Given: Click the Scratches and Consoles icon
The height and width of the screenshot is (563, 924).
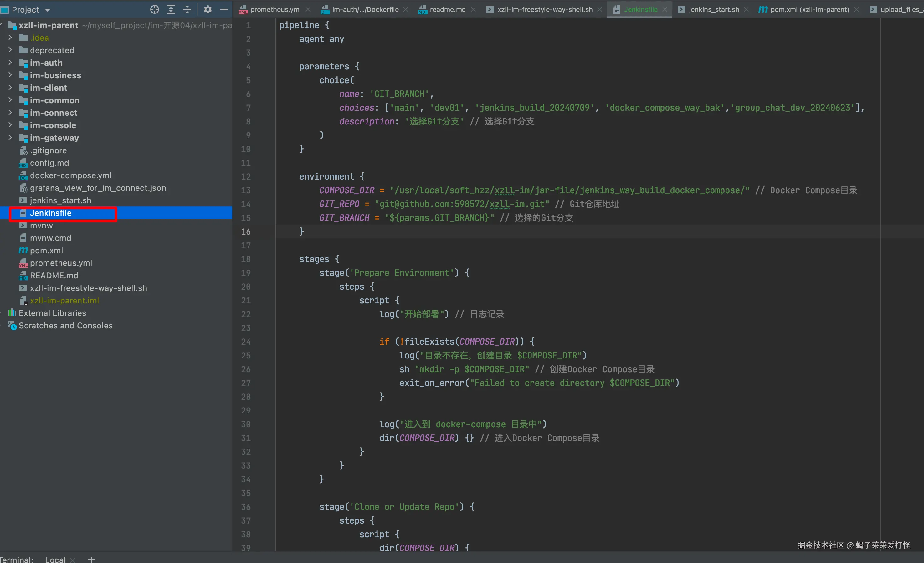Looking at the screenshot, I should tap(12, 325).
